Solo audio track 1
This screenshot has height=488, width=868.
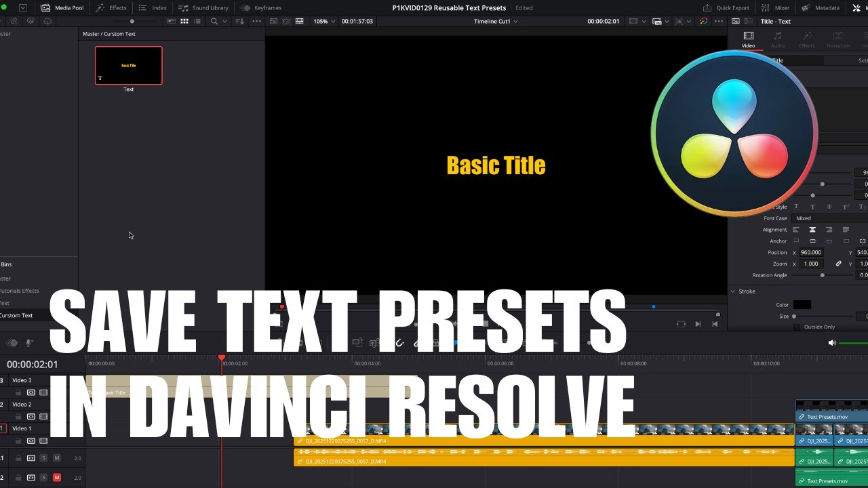[x=43, y=458]
